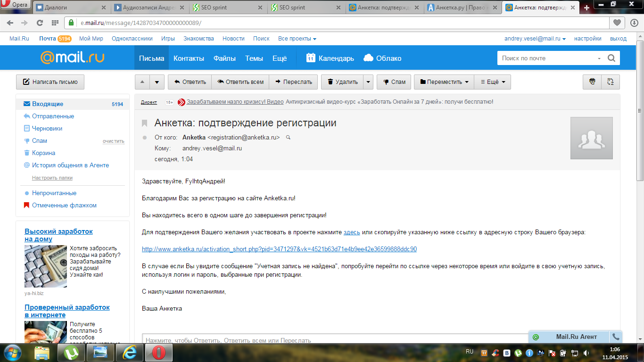Click the Поиск по почте field
The image size is (644, 362).
[x=546, y=58]
